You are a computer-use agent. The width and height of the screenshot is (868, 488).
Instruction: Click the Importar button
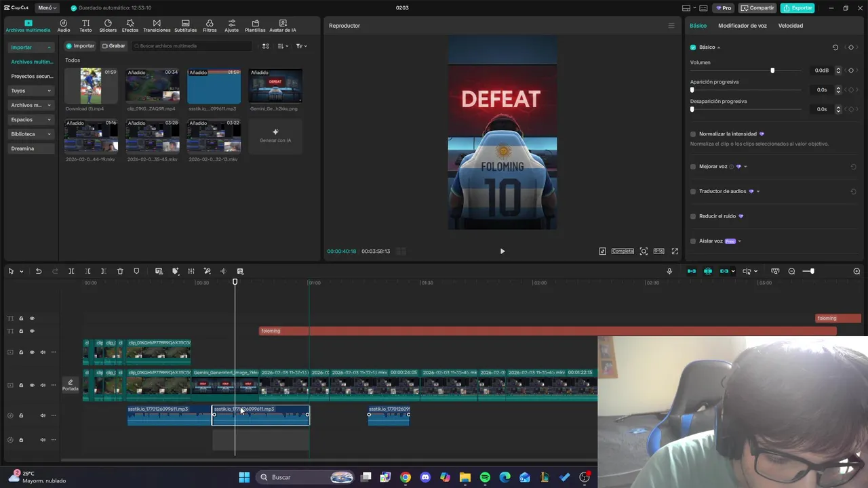(80, 46)
